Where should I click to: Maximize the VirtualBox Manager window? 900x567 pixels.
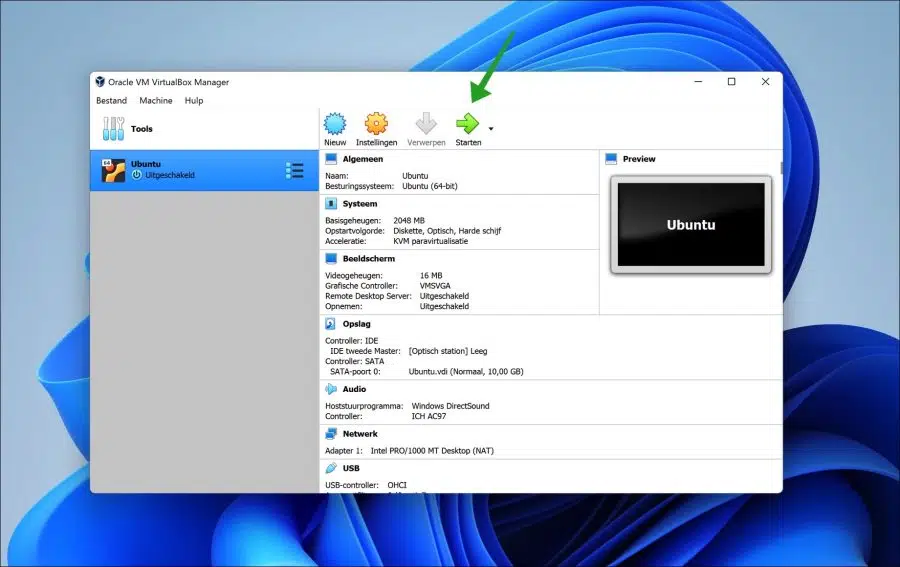coord(731,81)
